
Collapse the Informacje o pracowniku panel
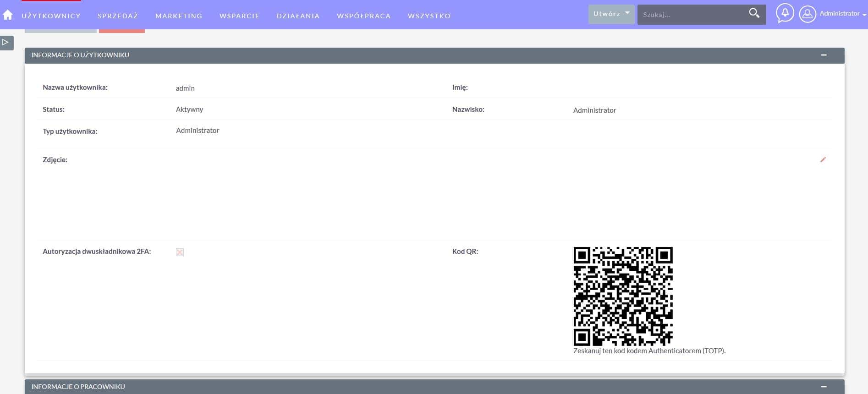point(824,387)
